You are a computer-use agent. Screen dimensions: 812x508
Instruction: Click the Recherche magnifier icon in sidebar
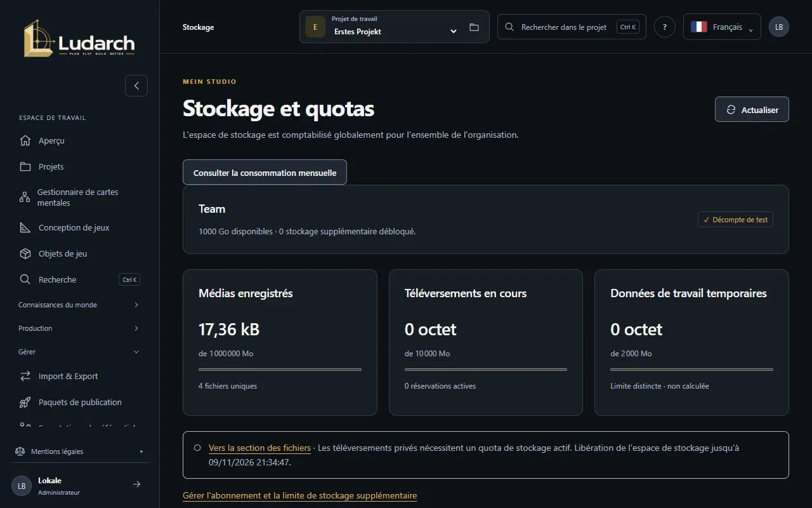click(25, 279)
